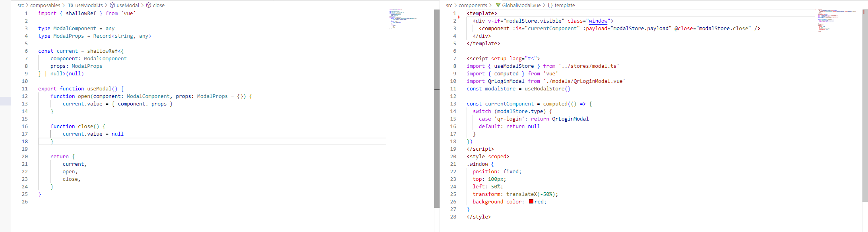
Task: Click "position: fixed;" CSS declaration
Action: pos(497,171)
